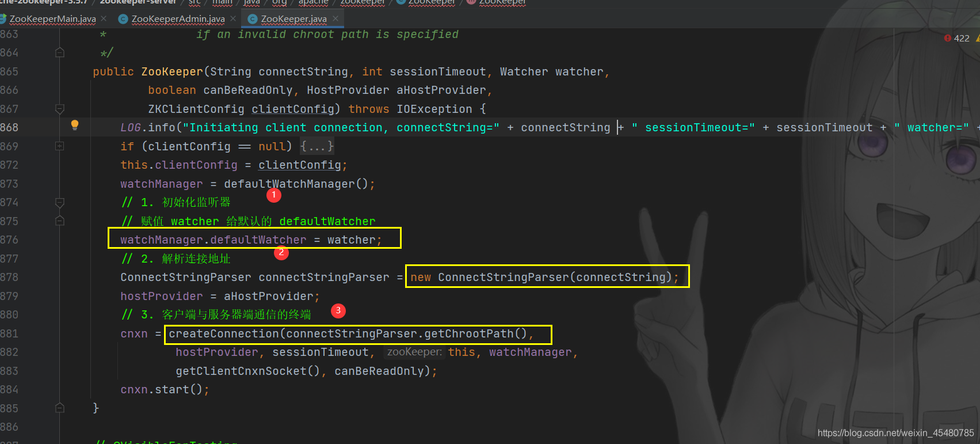Click the class icon on ZooKeeper.java tab
Screen dimensions: 980x444
(x=252, y=19)
